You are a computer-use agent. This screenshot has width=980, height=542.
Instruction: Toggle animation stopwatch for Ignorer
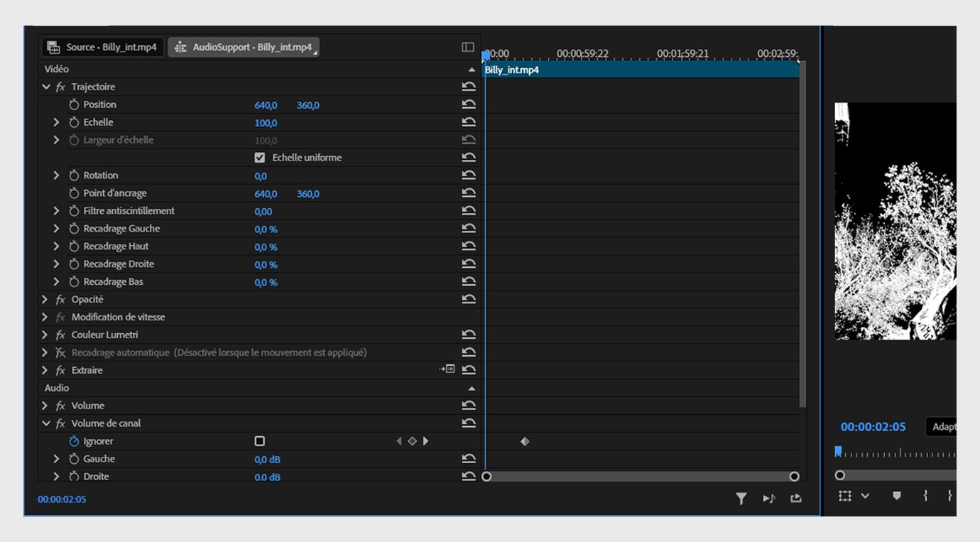point(75,441)
